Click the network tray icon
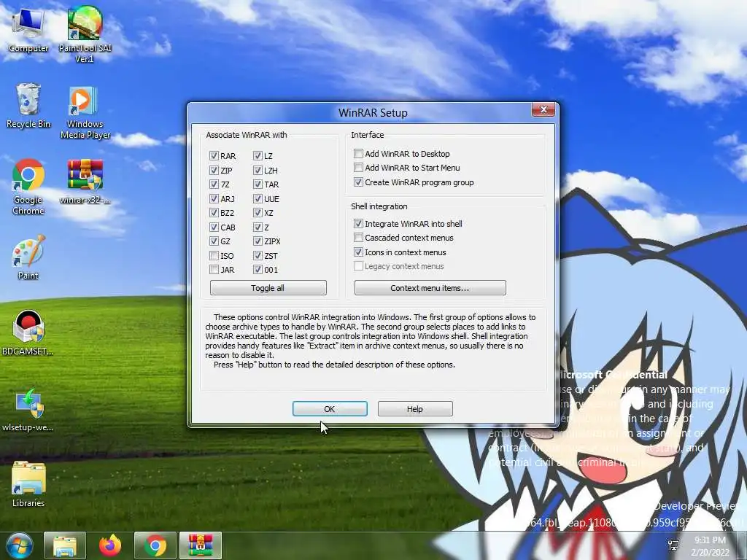Viewport: 747px width, 560px height. 673,545
